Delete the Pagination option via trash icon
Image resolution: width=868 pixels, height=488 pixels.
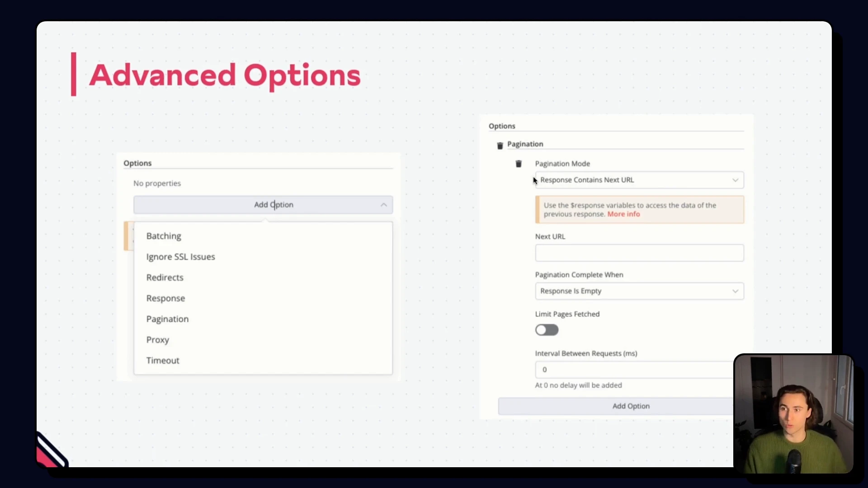tap(500, 145)
